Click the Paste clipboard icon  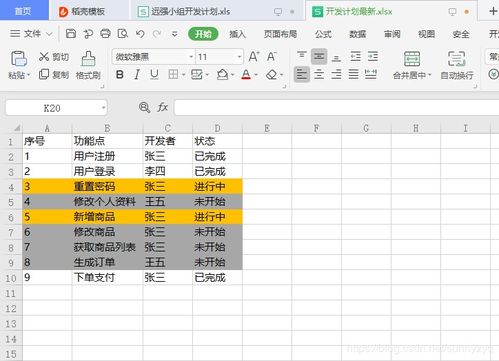point(19,58)
